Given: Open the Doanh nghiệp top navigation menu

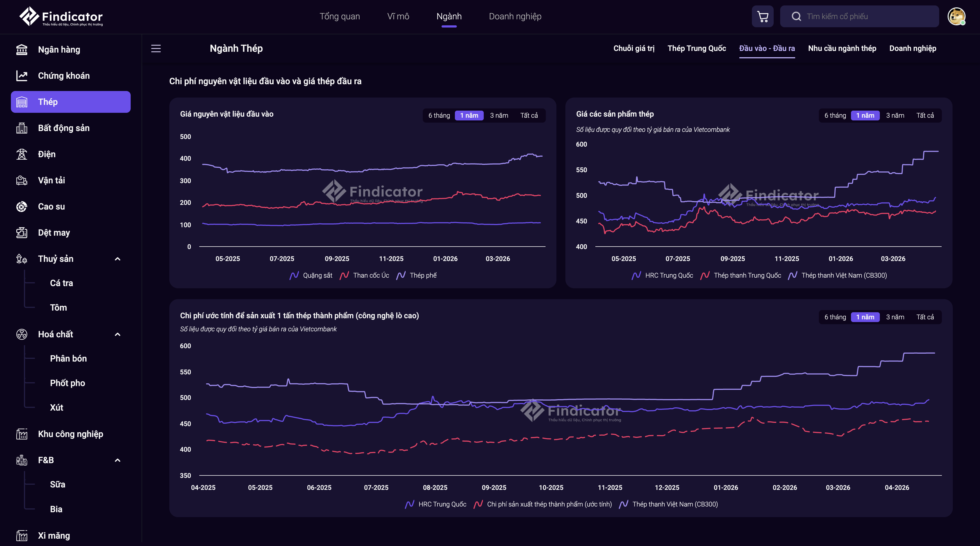Looking at the screenshot, I should coord(515,16).
